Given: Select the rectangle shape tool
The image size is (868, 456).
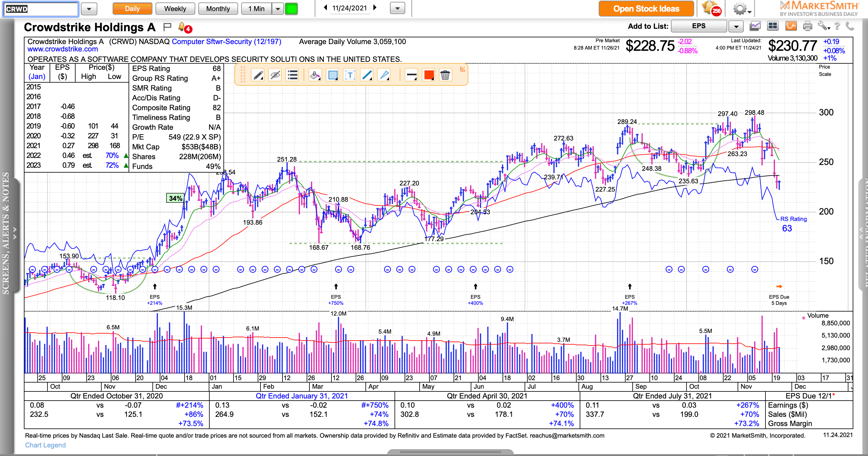Looking at the screenshot, I should point(333,75).
